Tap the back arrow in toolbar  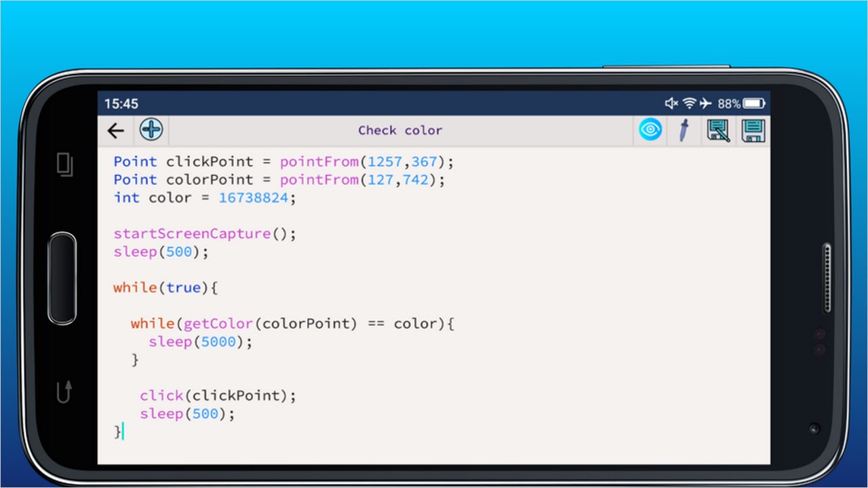click(116, 131)
